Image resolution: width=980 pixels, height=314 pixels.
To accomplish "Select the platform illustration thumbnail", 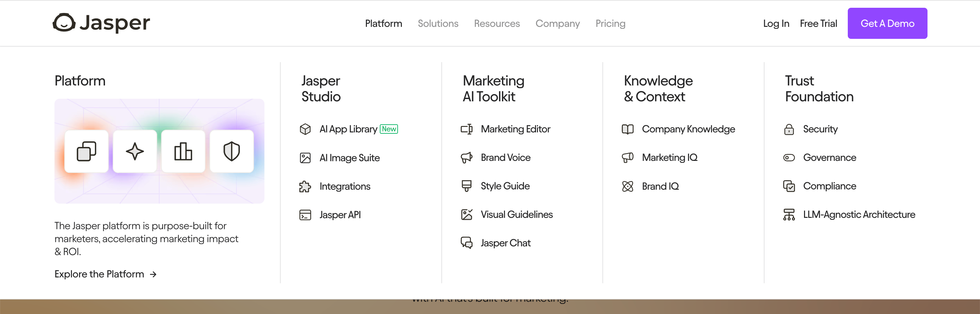I will click(x=159, y=151).
